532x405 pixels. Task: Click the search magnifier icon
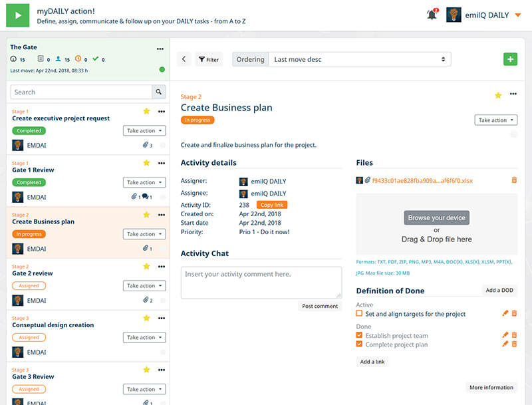click(158, 92)
